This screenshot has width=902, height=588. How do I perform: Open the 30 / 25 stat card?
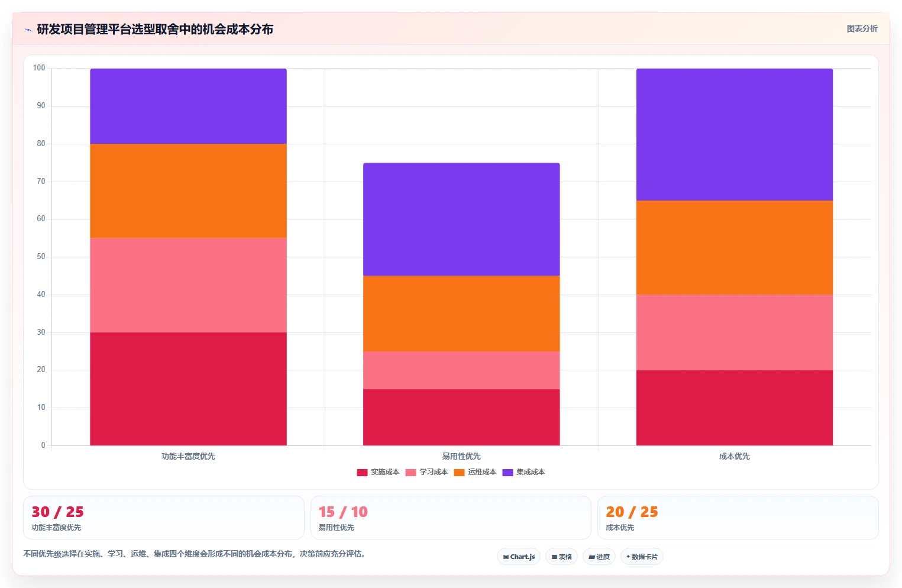pos(164,518)
